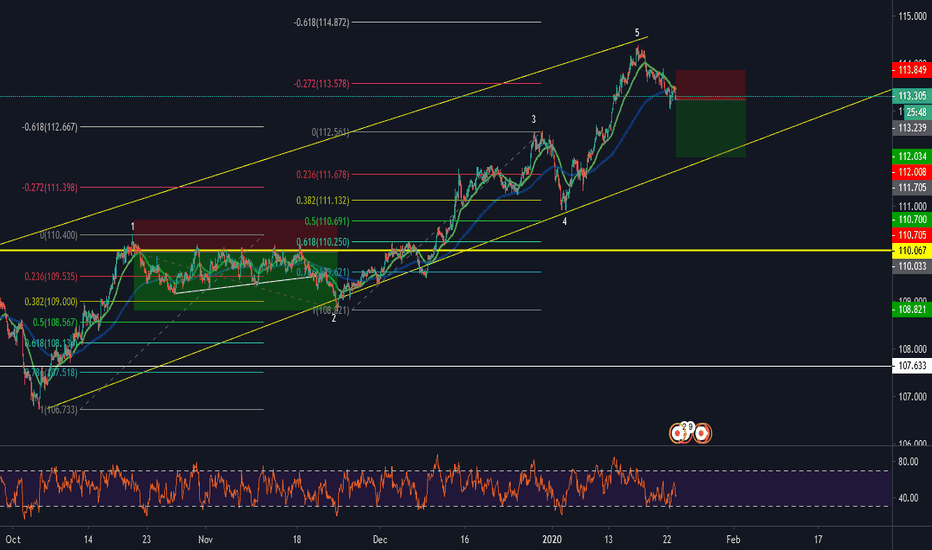
Task: Select the red 113.849 price label
Action: (910, 70)
